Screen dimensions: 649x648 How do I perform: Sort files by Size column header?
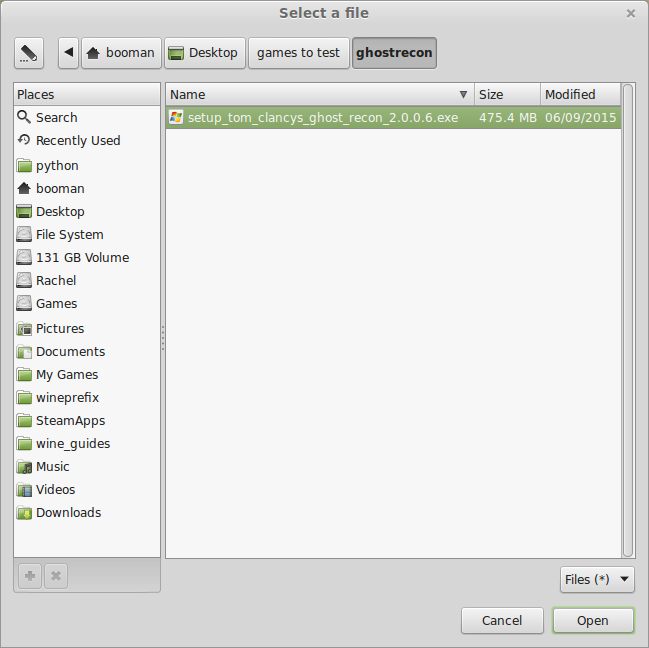[x=507, y=94]
